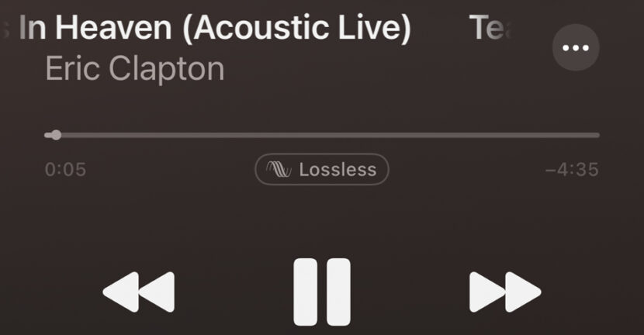Click the left bar of the pause icon

[305, 292]
